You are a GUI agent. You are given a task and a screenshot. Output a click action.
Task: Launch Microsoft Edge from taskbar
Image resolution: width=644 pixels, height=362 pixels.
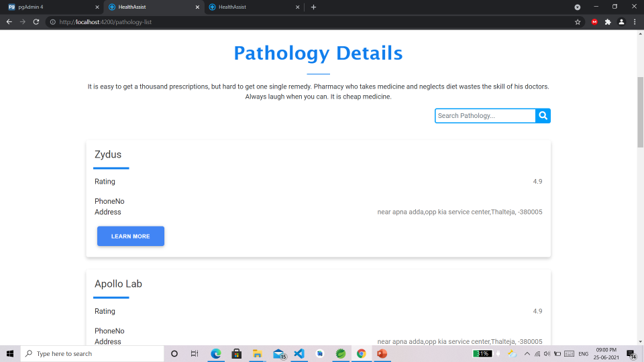coord(215,353)
